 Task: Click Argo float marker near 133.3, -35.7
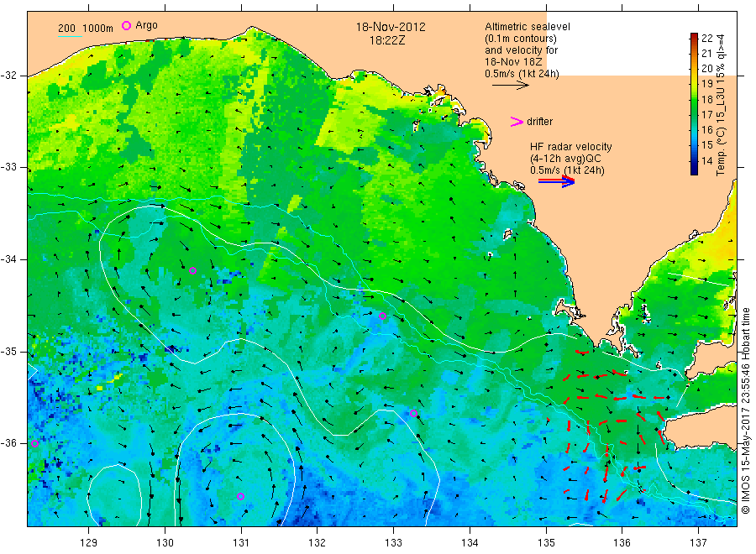point(413,413)
